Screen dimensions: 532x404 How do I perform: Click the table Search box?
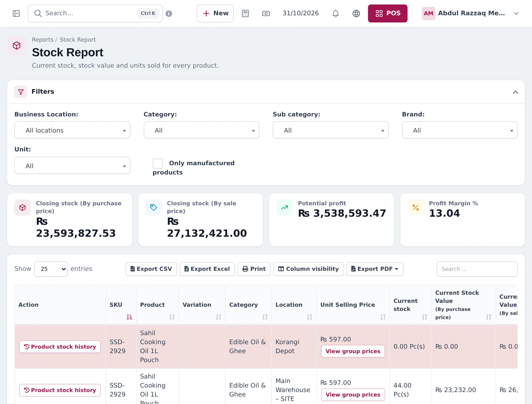coord(477,269)
